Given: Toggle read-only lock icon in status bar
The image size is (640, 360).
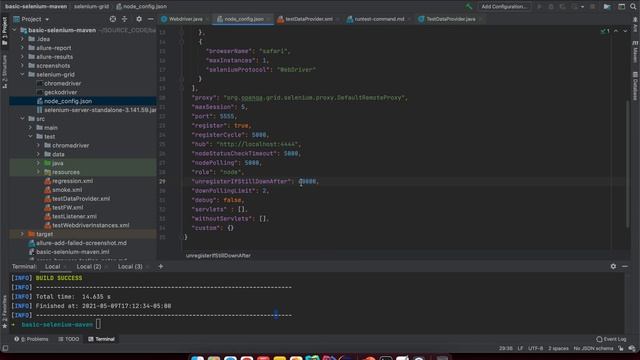Looking at the screenshot, I should click(621, 349).
